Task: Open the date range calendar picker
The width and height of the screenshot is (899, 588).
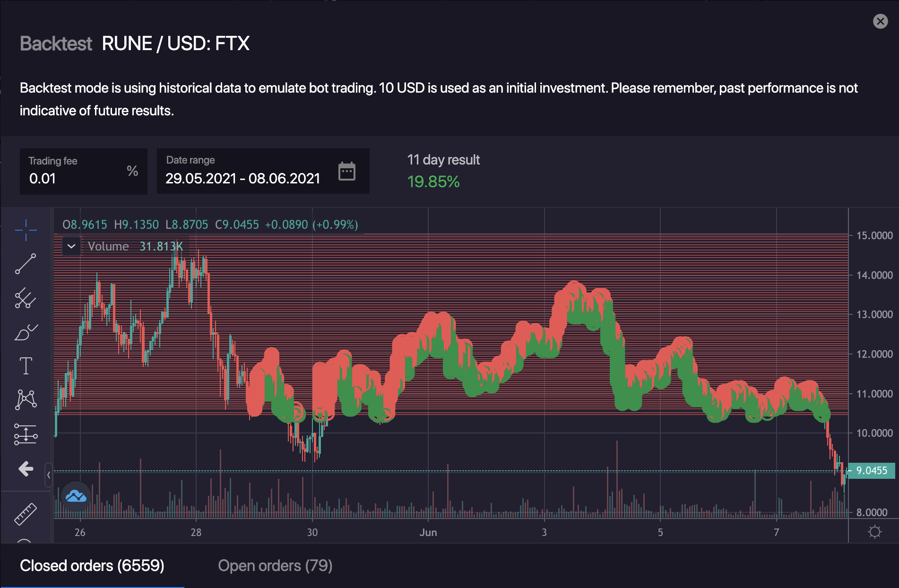Action: click(x=346, y=171)
